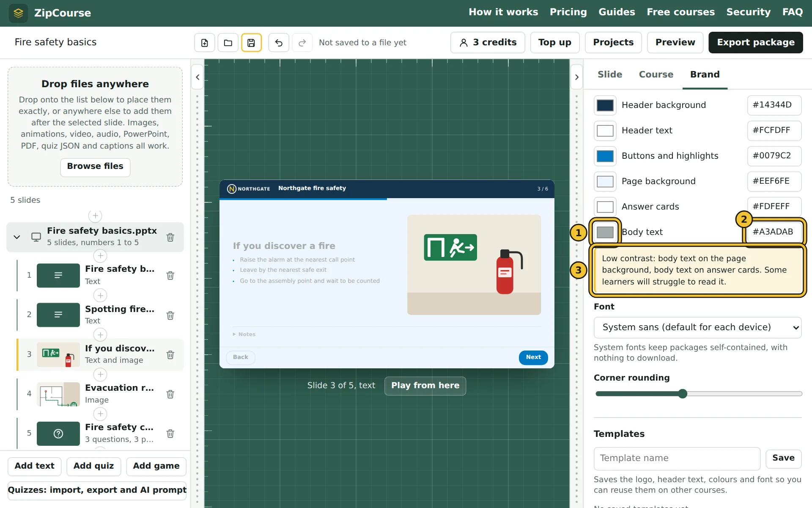
Task: Collapse the left slide list panel
Action: pos(198,77)
